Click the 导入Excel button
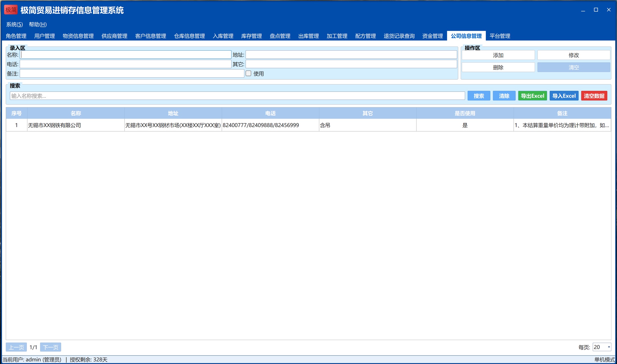 pyautogui.click(x=564, y=96)
